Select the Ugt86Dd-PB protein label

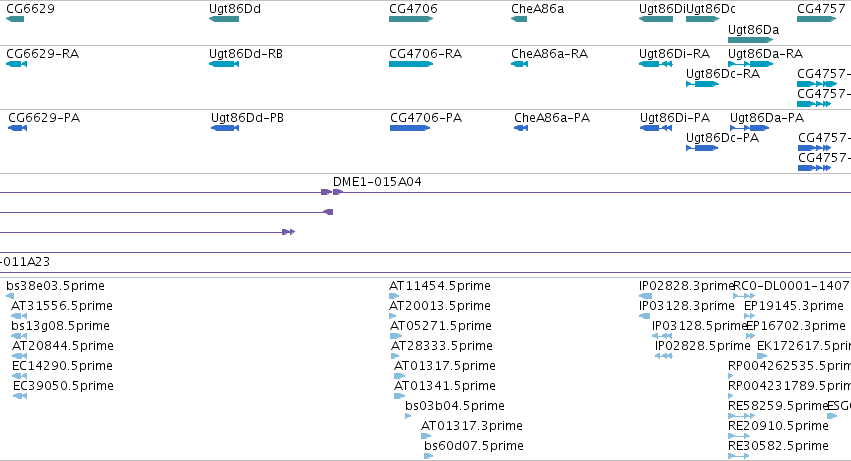(x=247, y=118)
